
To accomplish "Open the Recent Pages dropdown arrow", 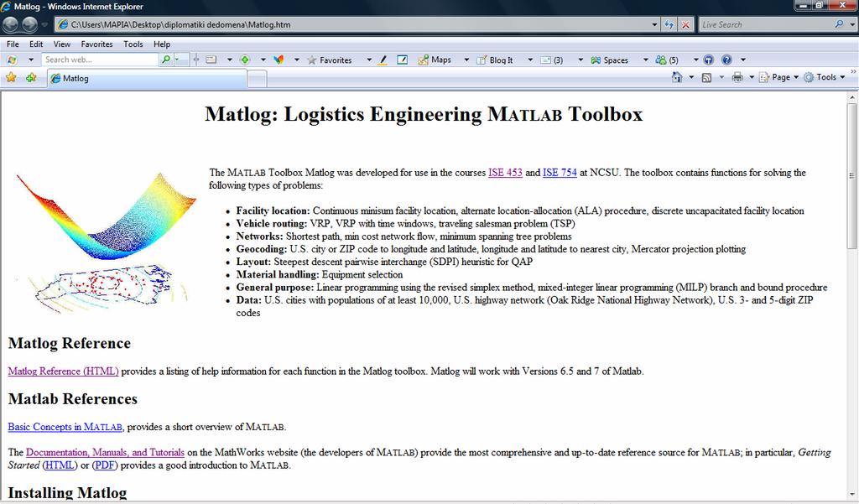I will (44, 24).
